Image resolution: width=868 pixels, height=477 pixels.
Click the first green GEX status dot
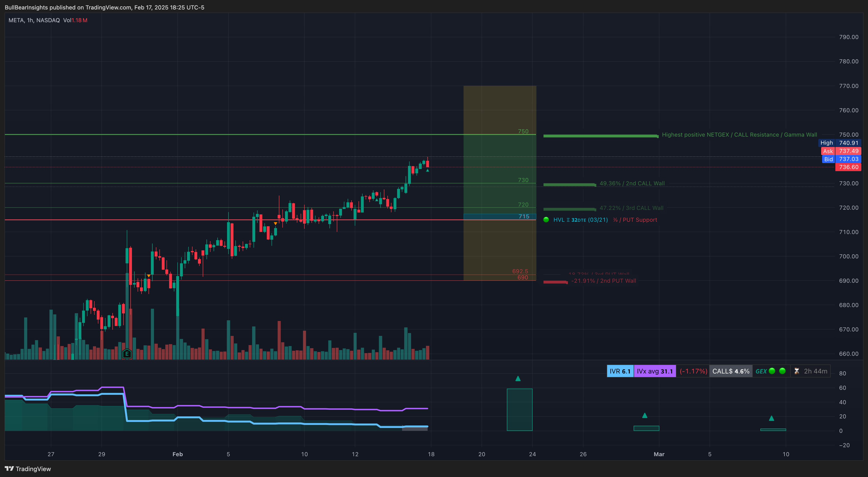pos(772,371)
